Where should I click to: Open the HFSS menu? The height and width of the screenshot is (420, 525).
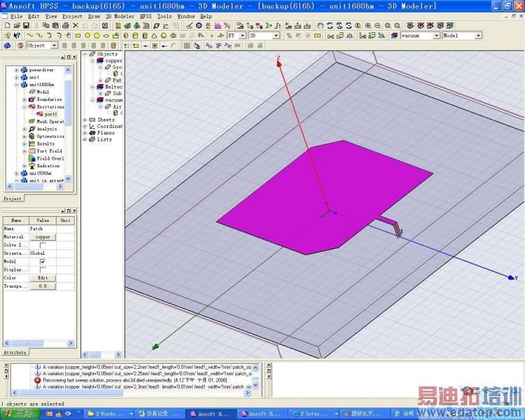coord(146,16)
